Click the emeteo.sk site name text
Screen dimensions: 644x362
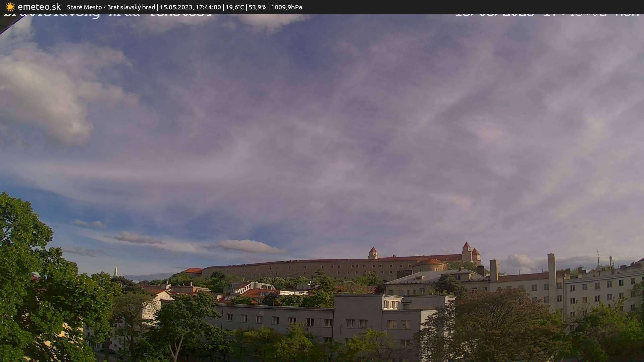[40, 7]
